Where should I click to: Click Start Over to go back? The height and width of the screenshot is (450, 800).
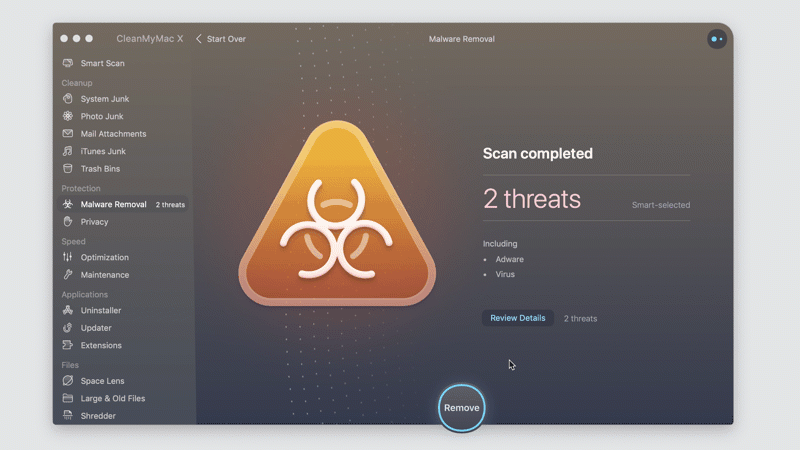(226, 39)
